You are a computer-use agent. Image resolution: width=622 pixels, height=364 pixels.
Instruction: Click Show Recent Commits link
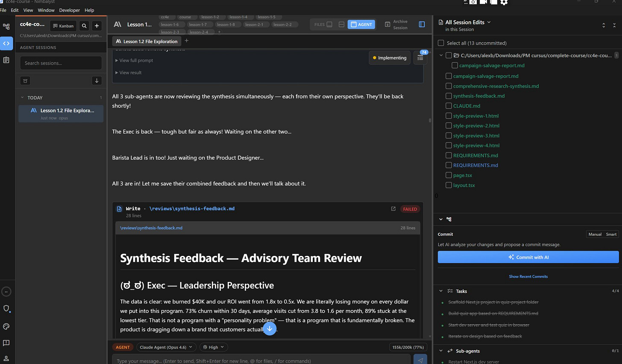pos(528,276)
